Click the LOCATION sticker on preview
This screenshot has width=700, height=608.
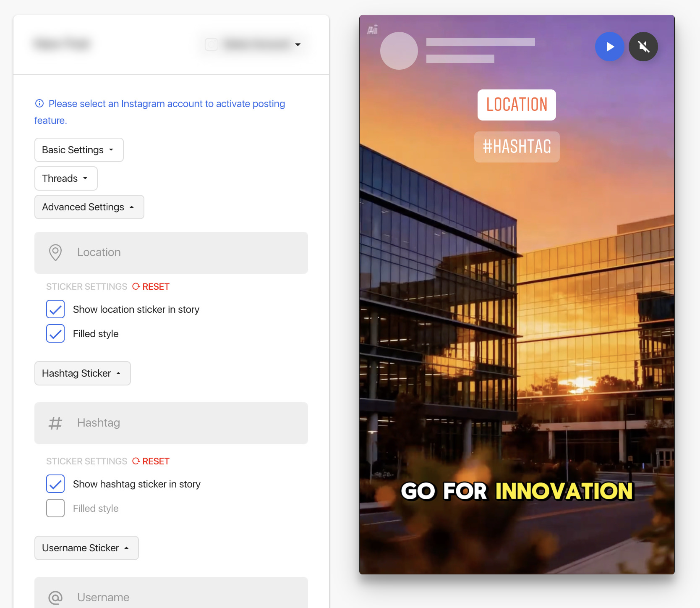coord(517,105)
